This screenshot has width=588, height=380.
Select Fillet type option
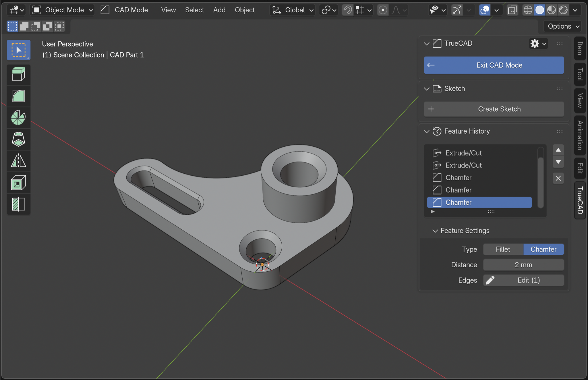point(503,249)
